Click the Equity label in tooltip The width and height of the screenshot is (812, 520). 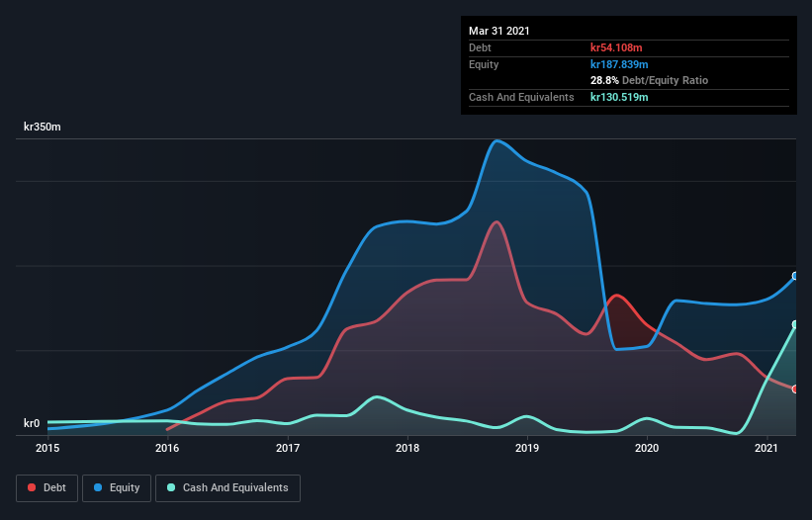484,64
